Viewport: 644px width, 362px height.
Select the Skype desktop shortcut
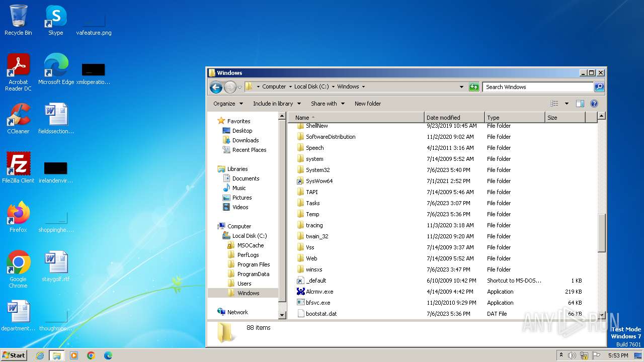(x=56, y=20)
